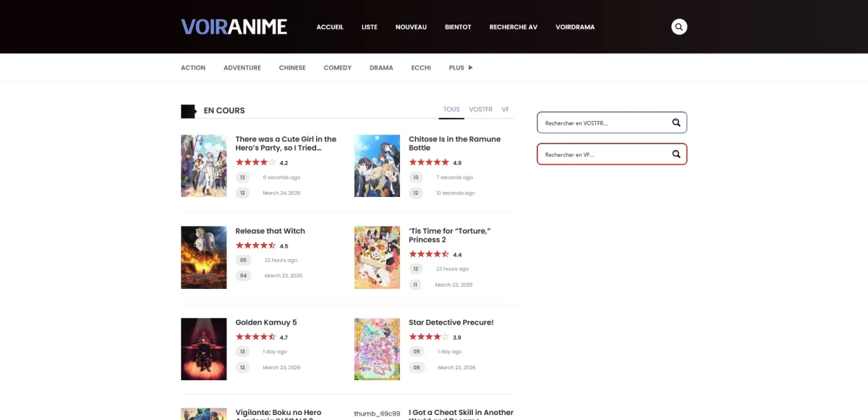
Task: Focus the Rechercher en VOSTFR field
Action: pyautogui.click(x=612, y=123)
